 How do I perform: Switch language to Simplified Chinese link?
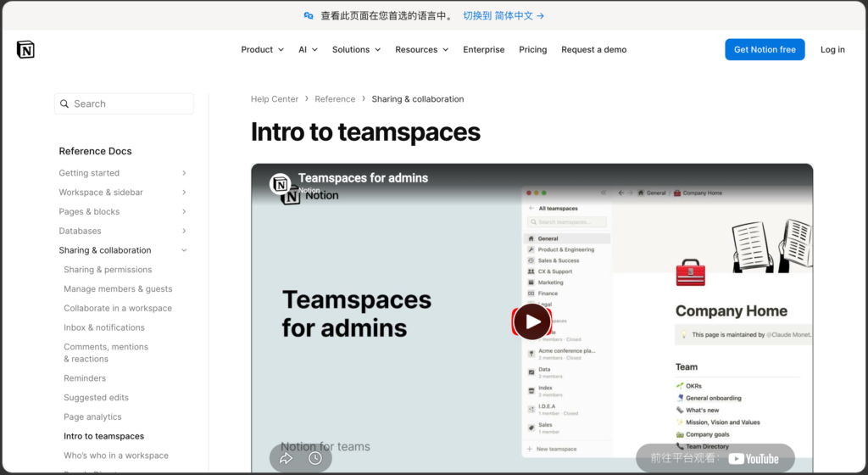tap(504, 15)
